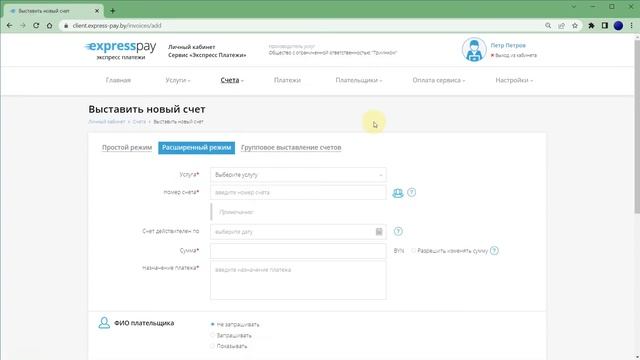This screenshot has height=360, width=640.
Task: Expand the 'Настройки' navigation menu
Action: pos(514,80)
